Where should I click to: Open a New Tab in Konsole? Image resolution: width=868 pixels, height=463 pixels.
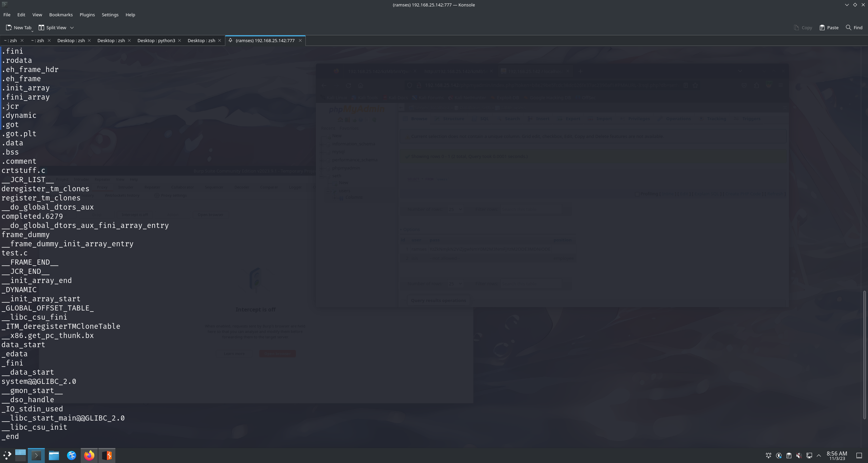coord(18,28)
